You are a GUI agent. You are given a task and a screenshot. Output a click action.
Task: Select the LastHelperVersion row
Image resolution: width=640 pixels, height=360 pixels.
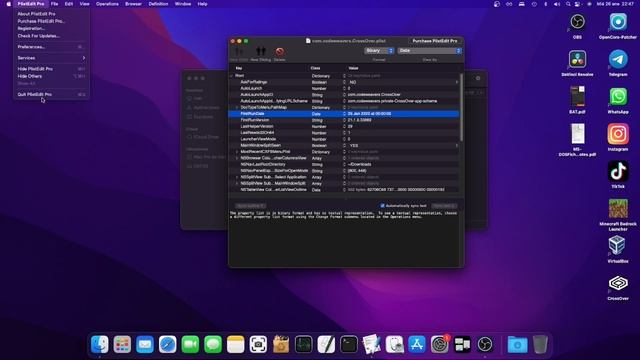344,127
